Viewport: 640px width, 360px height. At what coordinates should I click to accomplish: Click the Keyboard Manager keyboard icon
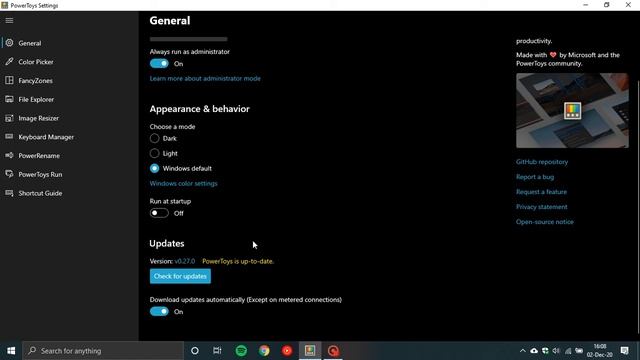click(x=9, y=137)
